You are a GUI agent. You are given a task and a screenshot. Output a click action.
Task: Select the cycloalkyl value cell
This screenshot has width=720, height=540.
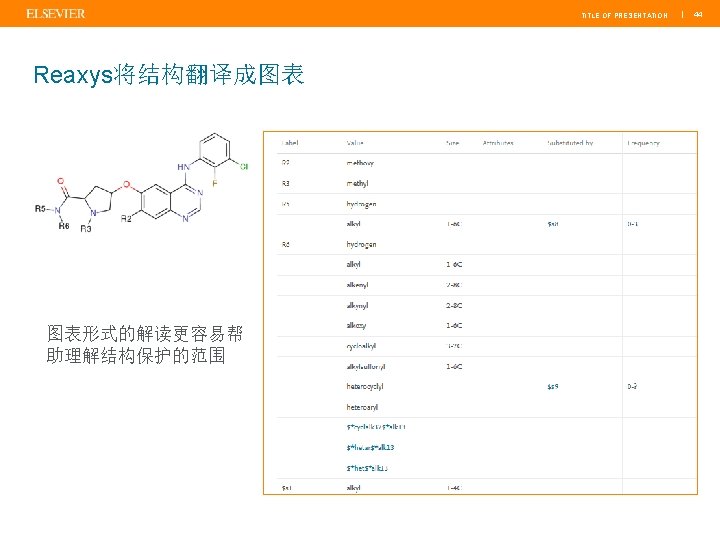[361, 346]
